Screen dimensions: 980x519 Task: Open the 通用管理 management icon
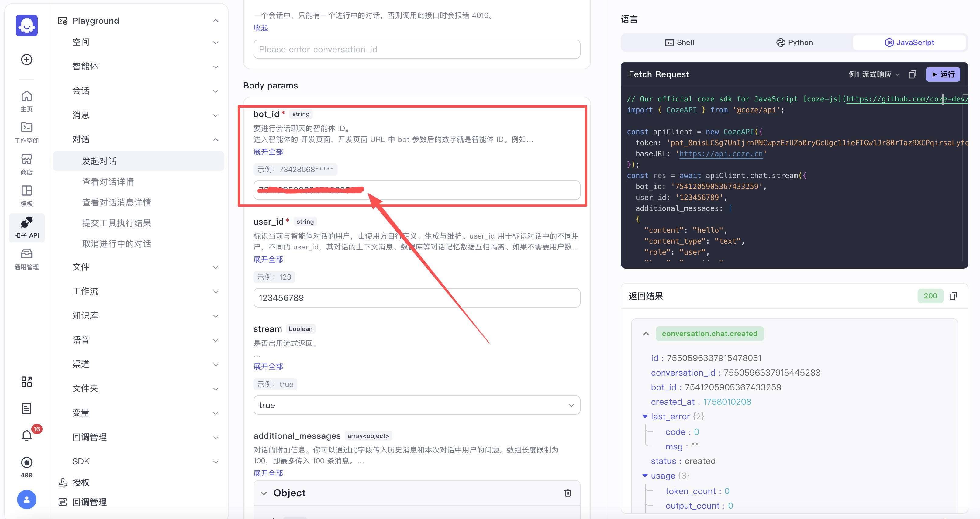coord(26,259)
